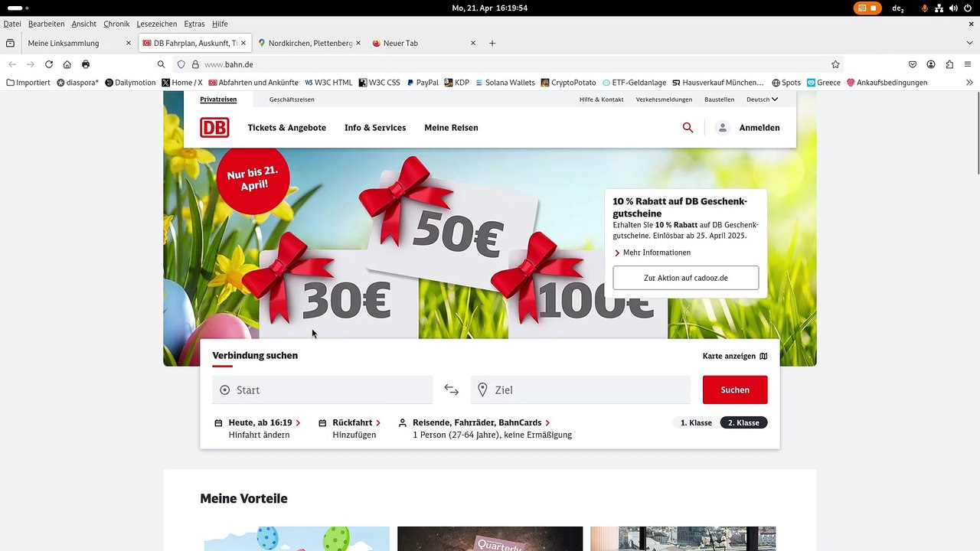Image resolution: width=980 pixels, height=551 pixels.
Task: Select 1. Klasse travel class
Action: pos(696,422)
